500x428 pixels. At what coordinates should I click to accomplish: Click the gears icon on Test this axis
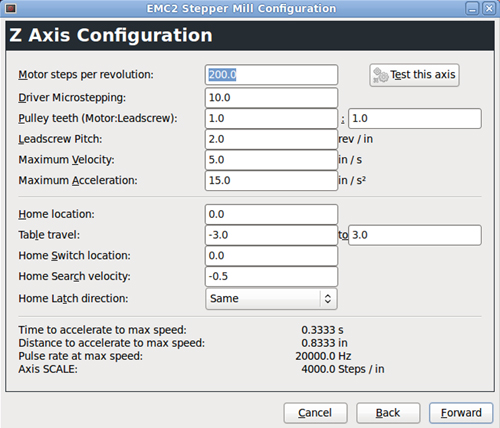(380, 75)
